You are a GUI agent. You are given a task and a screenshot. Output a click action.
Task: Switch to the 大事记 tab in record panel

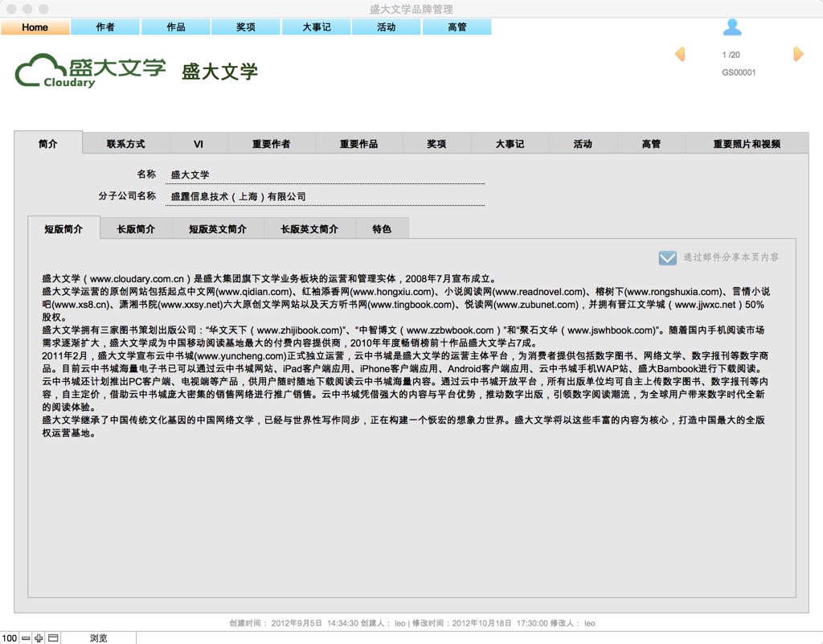(510, 144)
